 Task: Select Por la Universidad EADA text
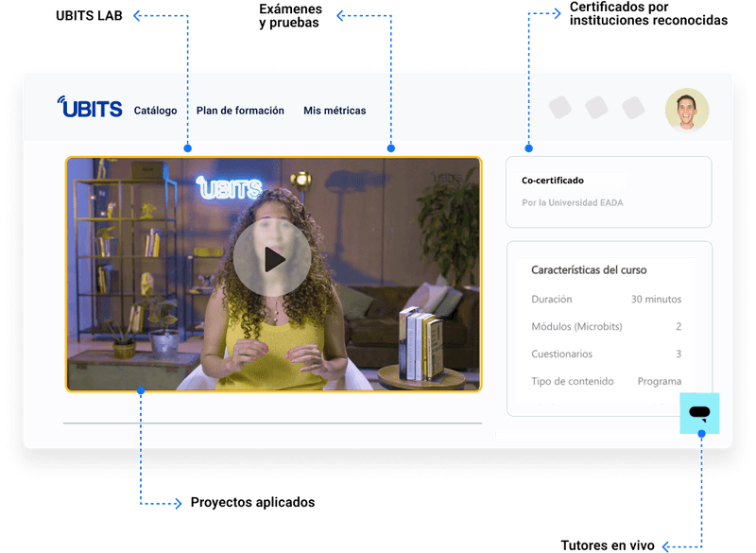(571, 201)
